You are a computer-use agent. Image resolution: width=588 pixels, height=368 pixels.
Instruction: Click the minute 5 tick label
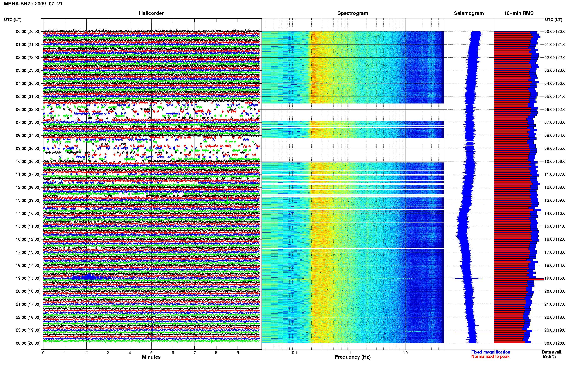(151, 353)
